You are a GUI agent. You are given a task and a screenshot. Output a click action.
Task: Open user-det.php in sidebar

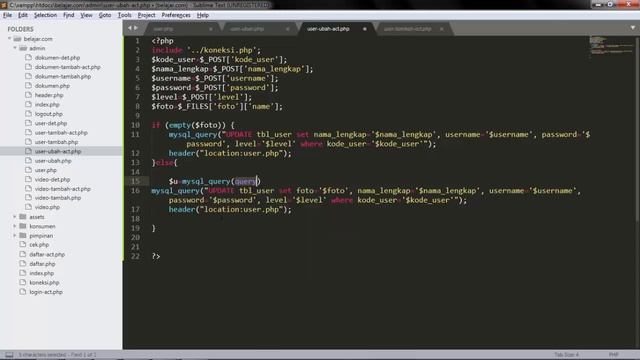(51, 123)
